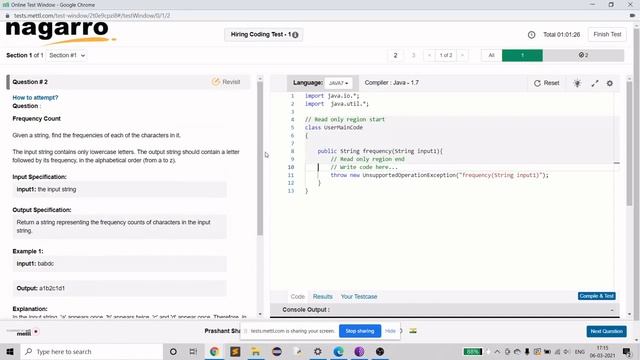Hide the screen sharing notification
This screenshot has width=640, height=360.
(x=390, y=331)
